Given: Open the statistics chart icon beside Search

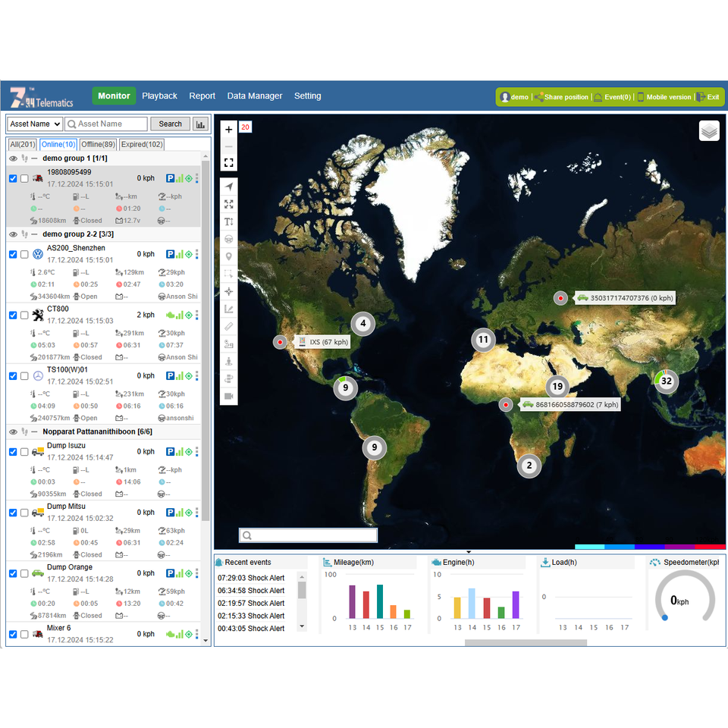Looking at the screenshot, I should tap(200, 124).
